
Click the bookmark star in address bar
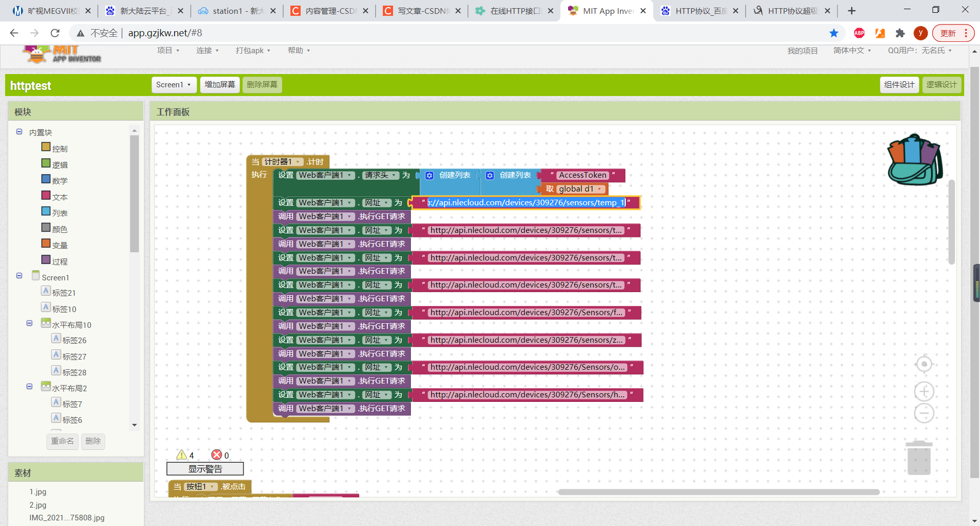(x=834, y=33)
